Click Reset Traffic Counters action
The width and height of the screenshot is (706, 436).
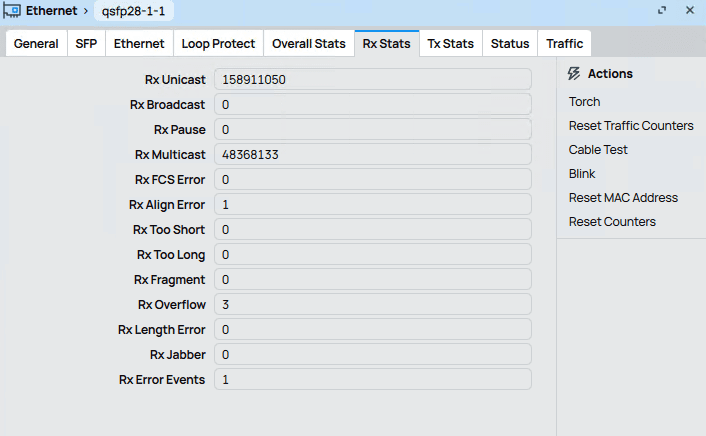coord(631,126)
